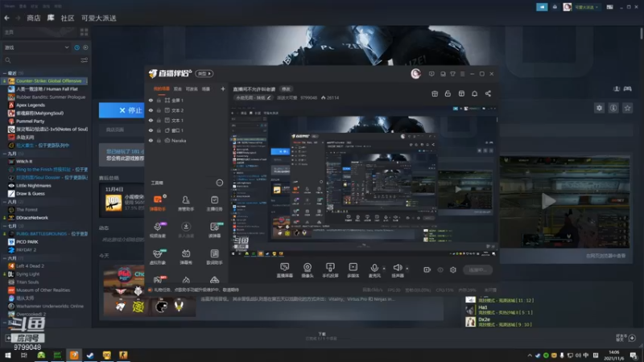Open Windows Start button on taskbar
644x362 pixels.
tap(8, 355)
